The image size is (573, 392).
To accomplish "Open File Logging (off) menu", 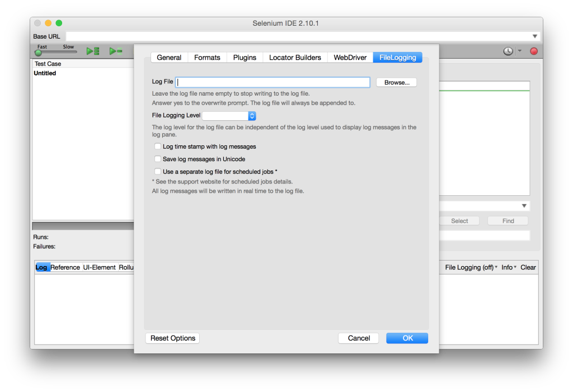I will 471,267.
